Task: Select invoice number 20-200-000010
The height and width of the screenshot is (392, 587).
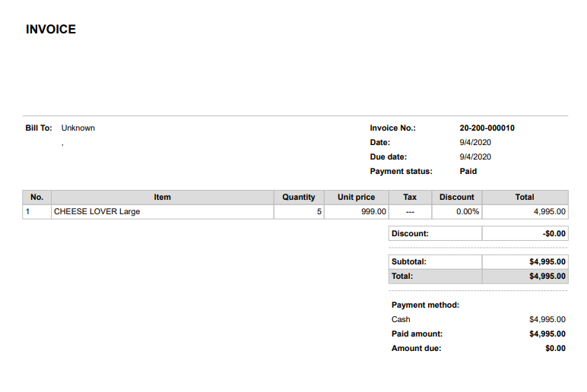Action: 487,128
